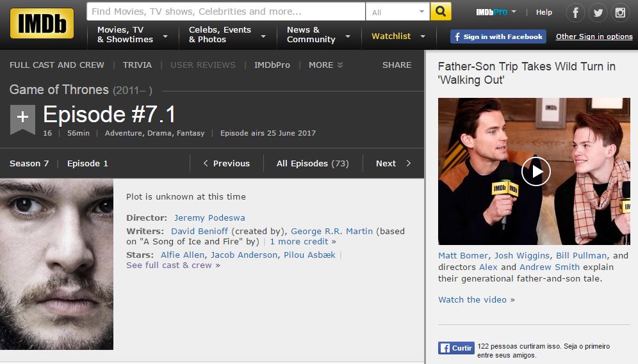The width and height of the screenshot is (638, 364).
Task: Click Watch the video link
Action: point(472,300)
